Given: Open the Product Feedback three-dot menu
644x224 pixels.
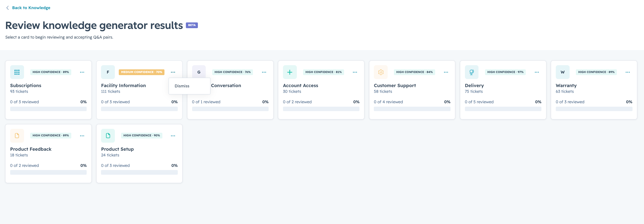Looking at the screenshot, I should pos(82,136).
